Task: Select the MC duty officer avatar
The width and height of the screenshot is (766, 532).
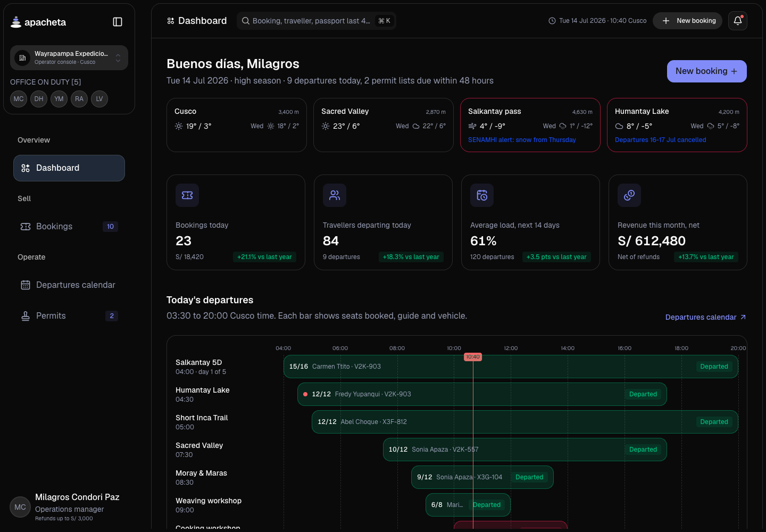Action: (x=19, y=99)
